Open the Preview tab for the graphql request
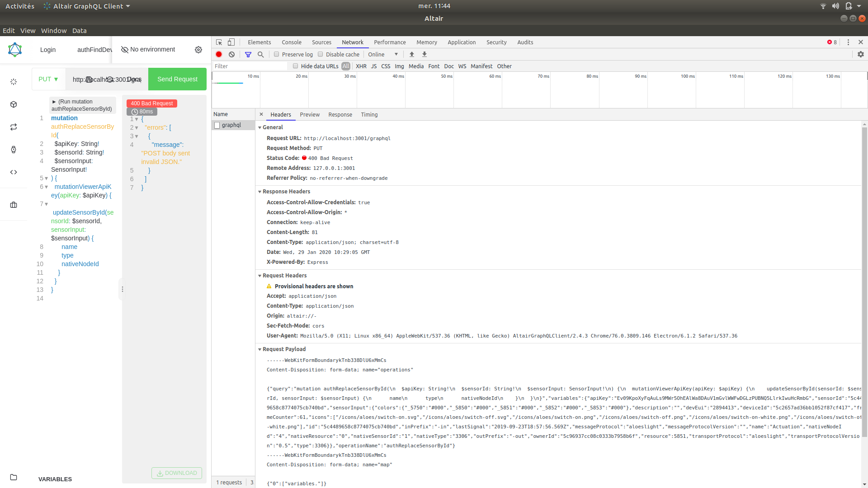868x488 pixels. click(x=310, y=114)
